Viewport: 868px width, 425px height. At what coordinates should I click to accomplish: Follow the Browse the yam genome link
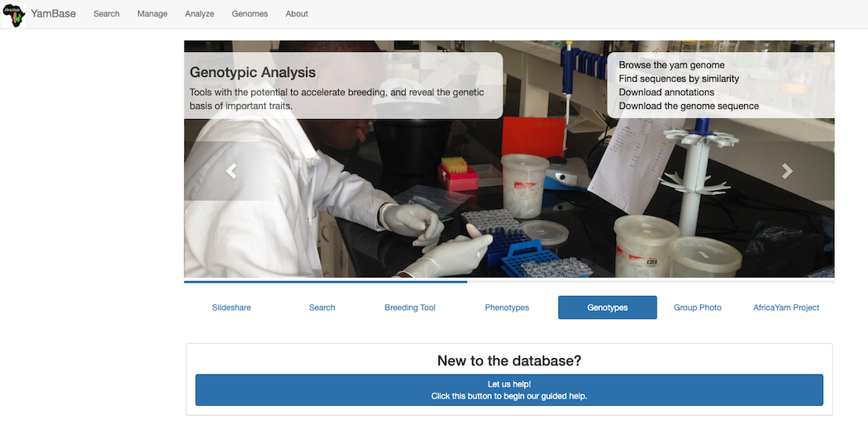tap(671, 64)
